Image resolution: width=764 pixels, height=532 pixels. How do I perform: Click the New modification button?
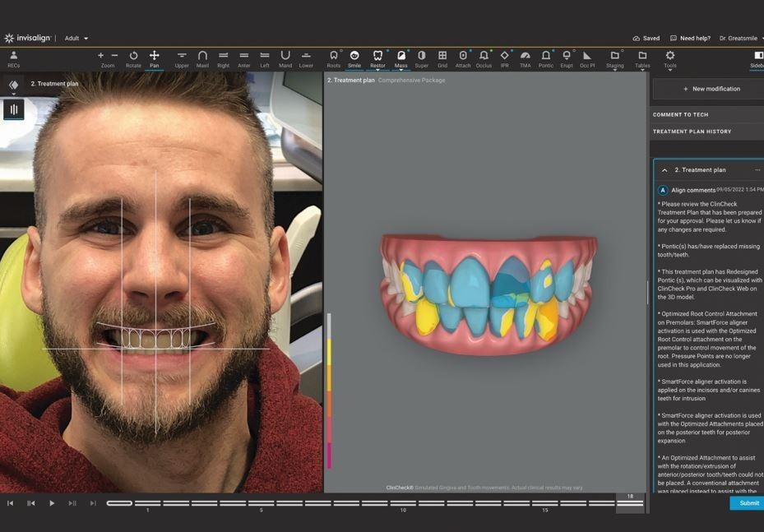point(711,89)
